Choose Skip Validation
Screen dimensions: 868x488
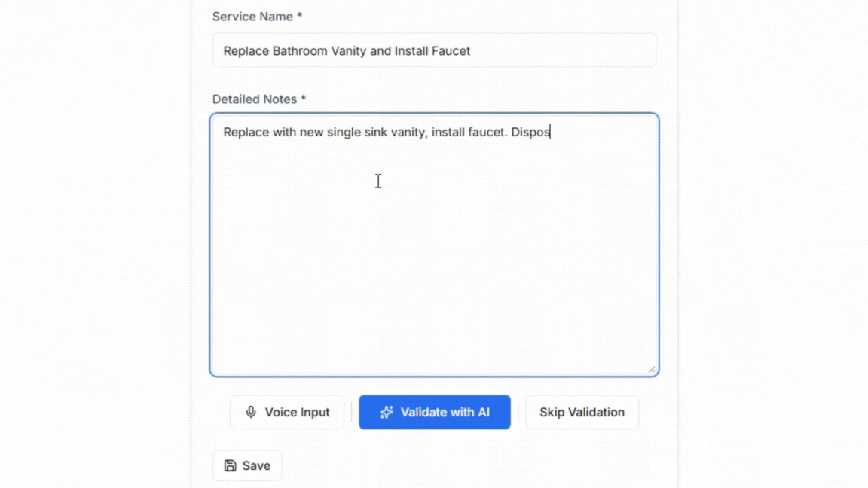(582, 412)
